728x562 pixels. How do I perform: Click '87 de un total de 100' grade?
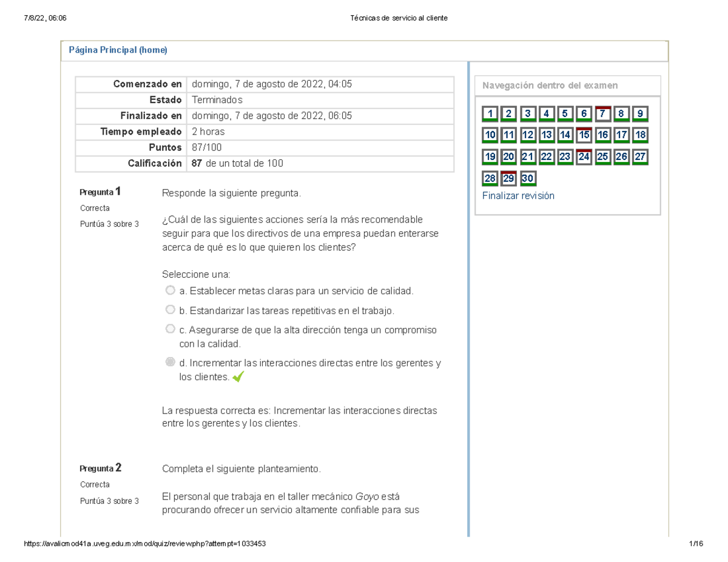pos(237,163)
